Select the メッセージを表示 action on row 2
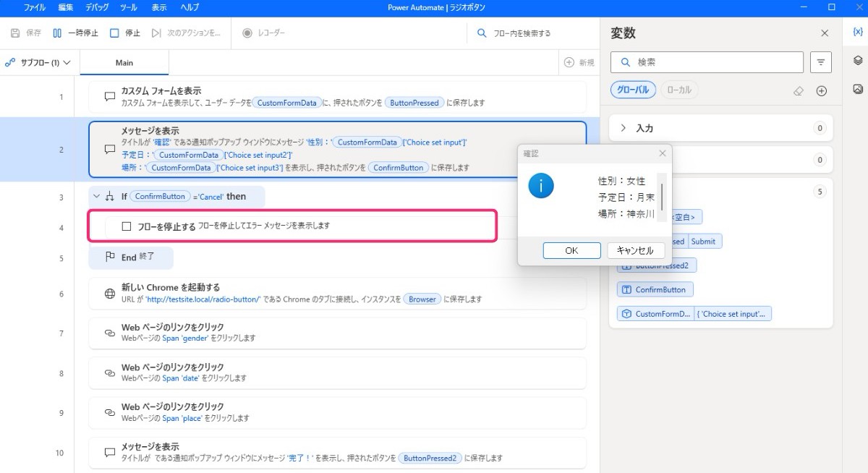This screenshot has width=868, height=473. pos(337,150)
